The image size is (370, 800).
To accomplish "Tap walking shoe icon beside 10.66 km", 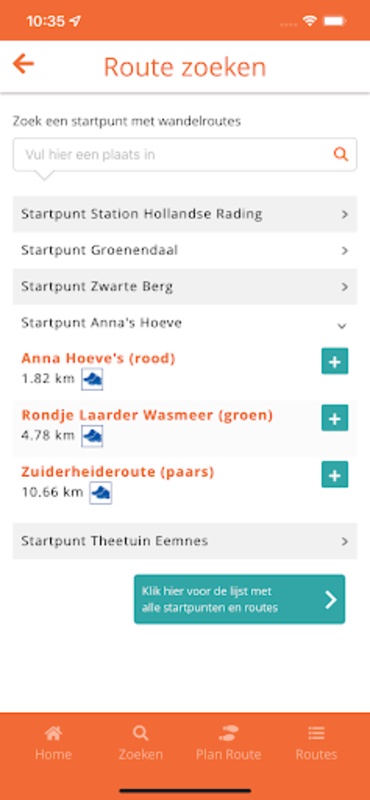I will pyautogui.click(x=101, y=493).
